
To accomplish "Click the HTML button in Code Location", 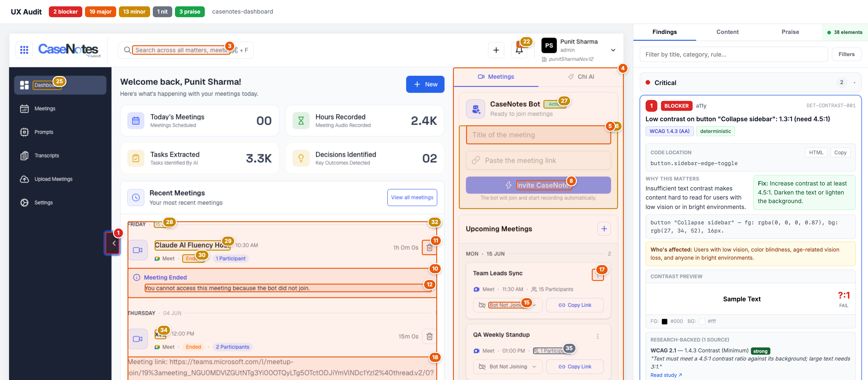I will pos(816,153).
